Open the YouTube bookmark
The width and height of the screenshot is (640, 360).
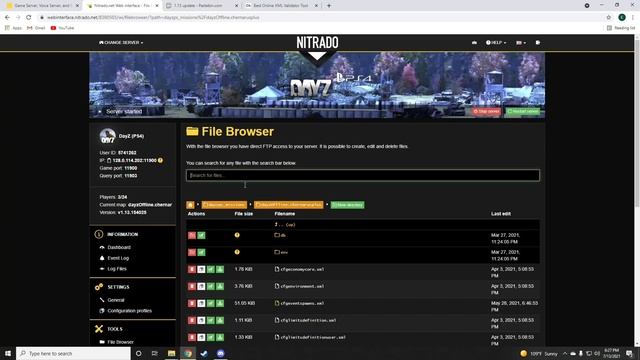(x=62, y=28)
